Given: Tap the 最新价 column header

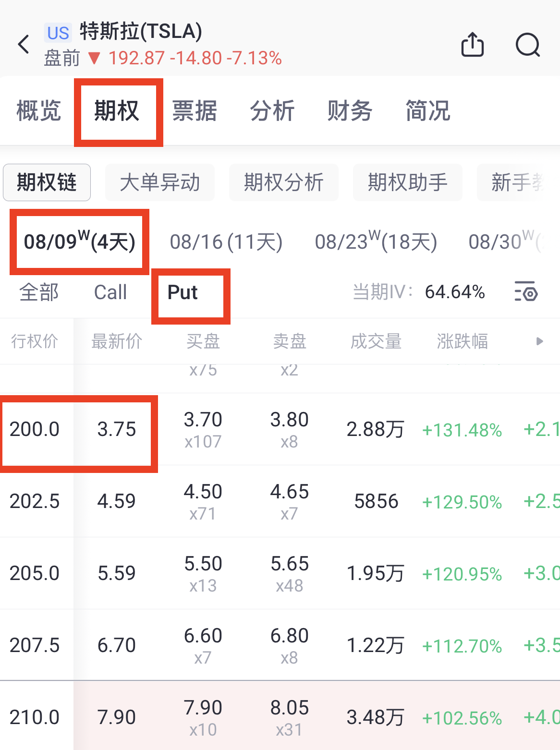Looking at the screenshot, I should [x=117, y=341].
